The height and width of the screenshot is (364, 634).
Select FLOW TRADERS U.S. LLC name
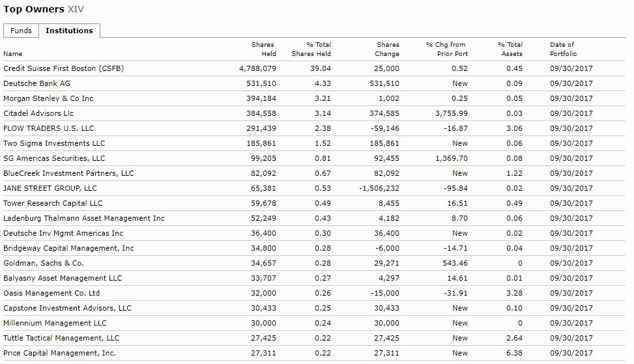coord(48,128)
